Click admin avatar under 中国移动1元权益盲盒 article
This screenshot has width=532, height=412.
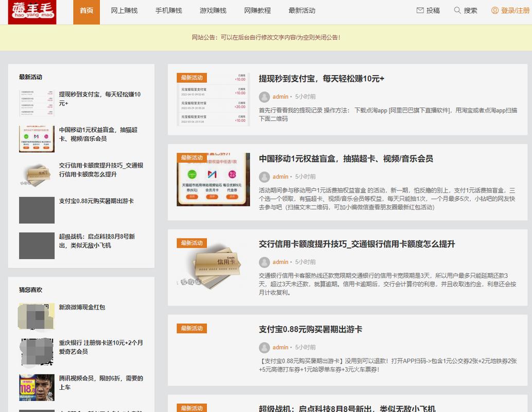(x=264, y=177)
